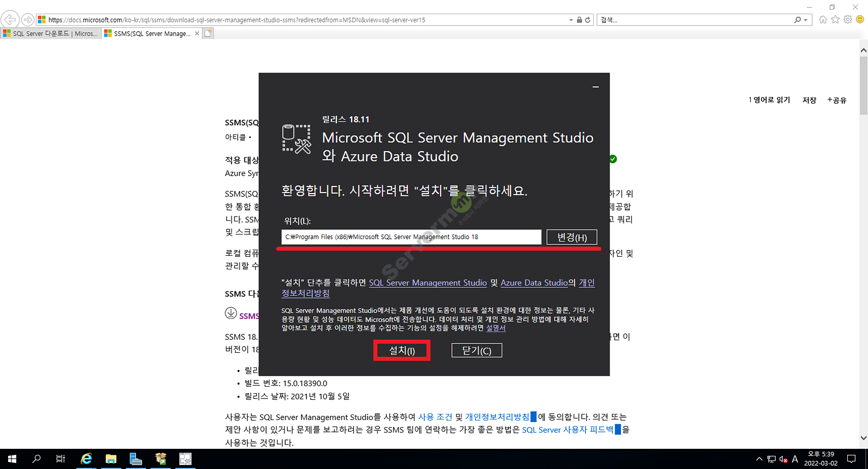Image resolution: width=868 pixels, height=469 pixels.
Task: Click the smiley feedback icon
Action: (x=860, y=20)
